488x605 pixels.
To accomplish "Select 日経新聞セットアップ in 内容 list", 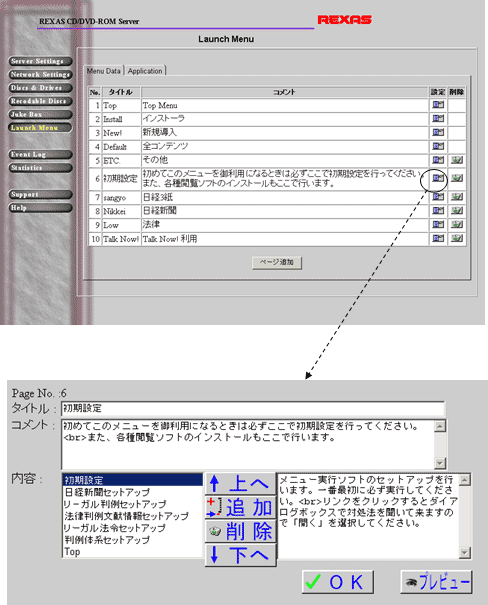I will click(x=132, y=492).
